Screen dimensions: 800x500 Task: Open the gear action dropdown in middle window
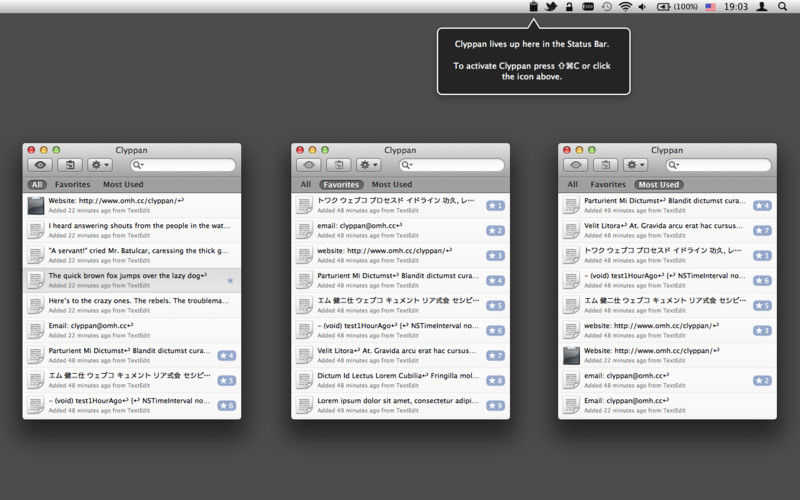(x=368, y=165)
